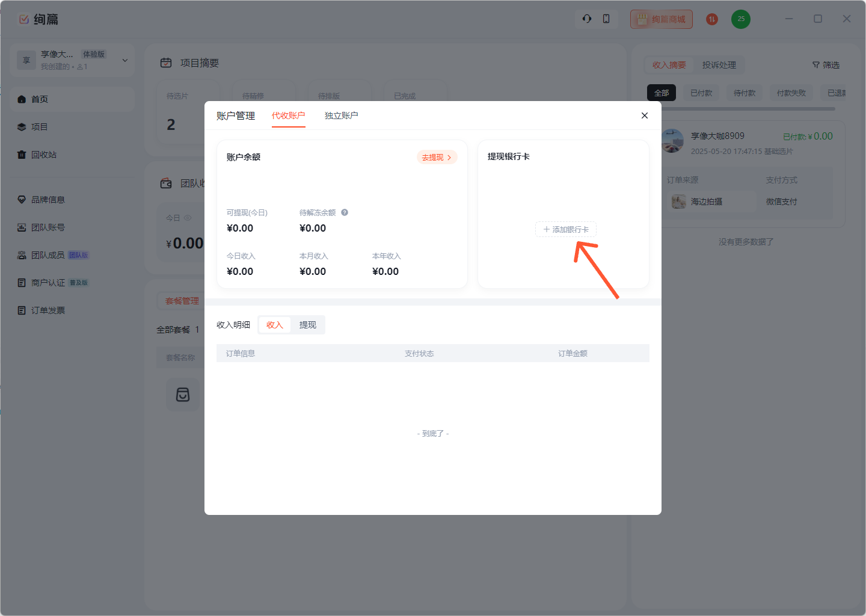Open the green user avatar
This screenshot has height=616, width=866.
[741, 19]
